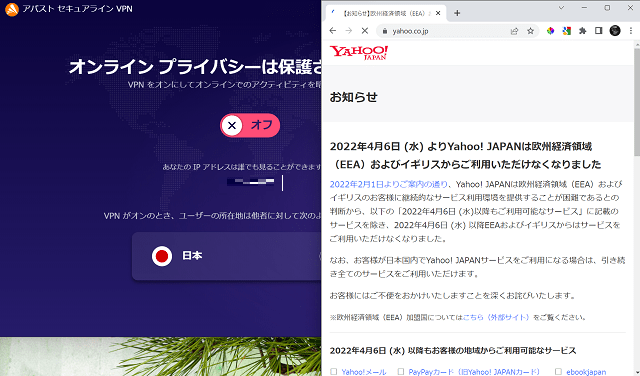Open the colorful round extension icon

pyautogui.click(x=550, y=31)
